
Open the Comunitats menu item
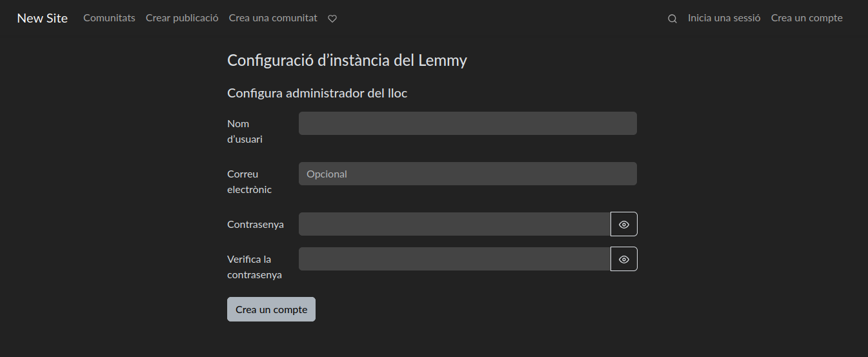tap(109, 18)
